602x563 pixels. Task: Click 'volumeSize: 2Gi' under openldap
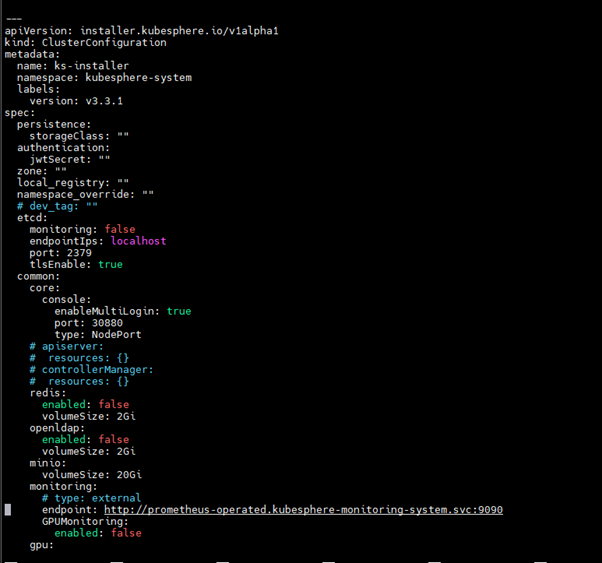[x=89, y=451]
